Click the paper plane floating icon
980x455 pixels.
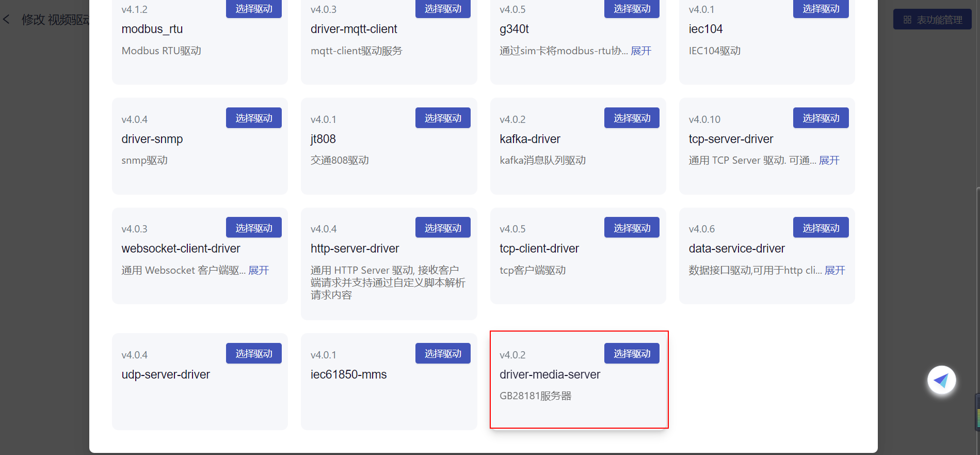click(x=941, y=380)
